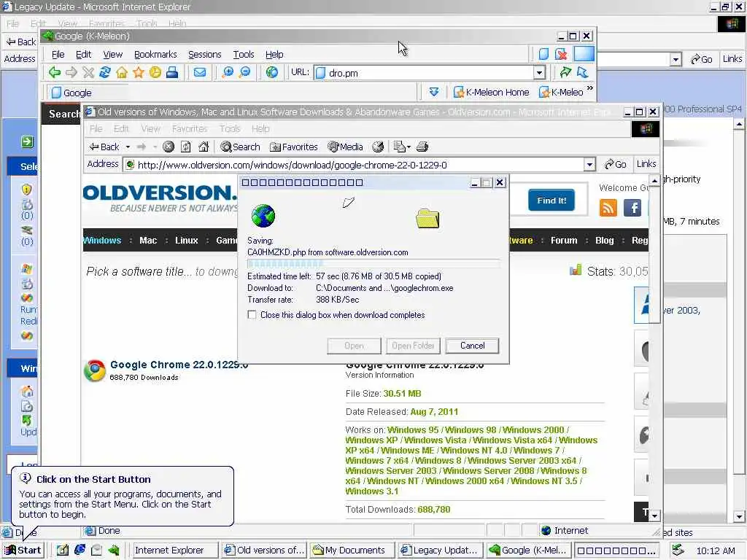Open K-Meleon Tools menu
Screen dimensions: 747x560
tap(244, 54)
